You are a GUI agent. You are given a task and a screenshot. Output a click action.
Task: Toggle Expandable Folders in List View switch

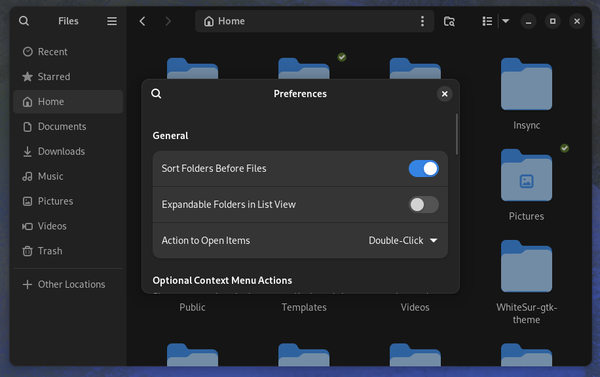coord(424,204)
